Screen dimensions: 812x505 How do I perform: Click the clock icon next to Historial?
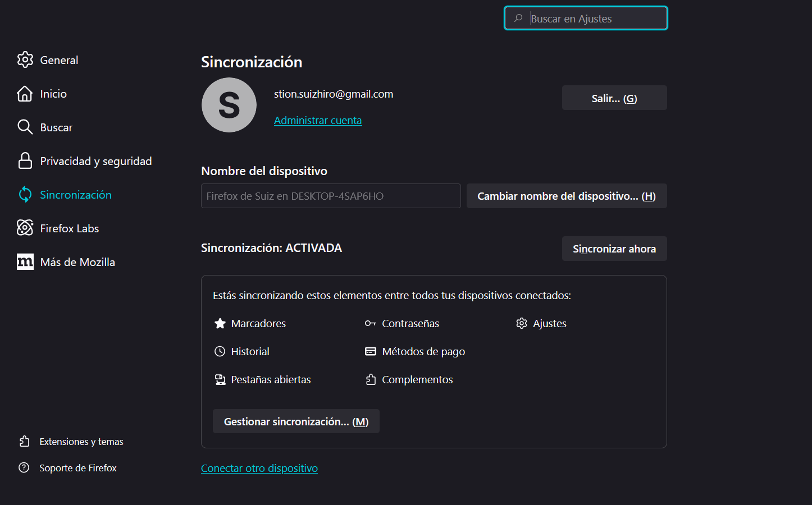pyautogui.click(x=220, y=351)
